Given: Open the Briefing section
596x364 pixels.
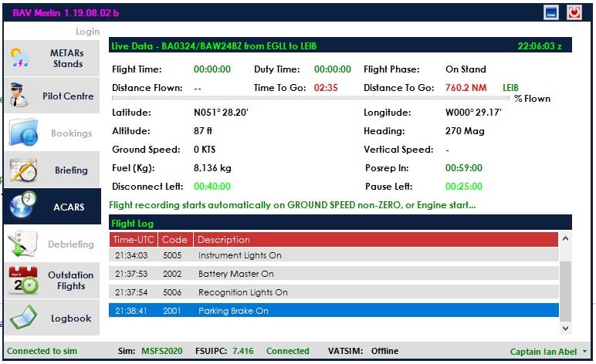Looking at the screenshot, I should [52, 170].
